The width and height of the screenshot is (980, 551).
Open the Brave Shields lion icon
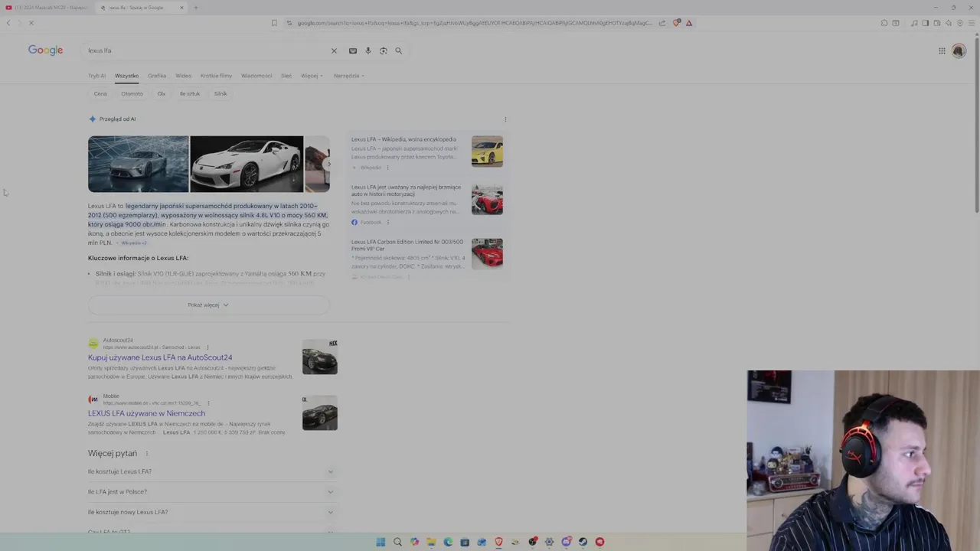pos(676,23)
